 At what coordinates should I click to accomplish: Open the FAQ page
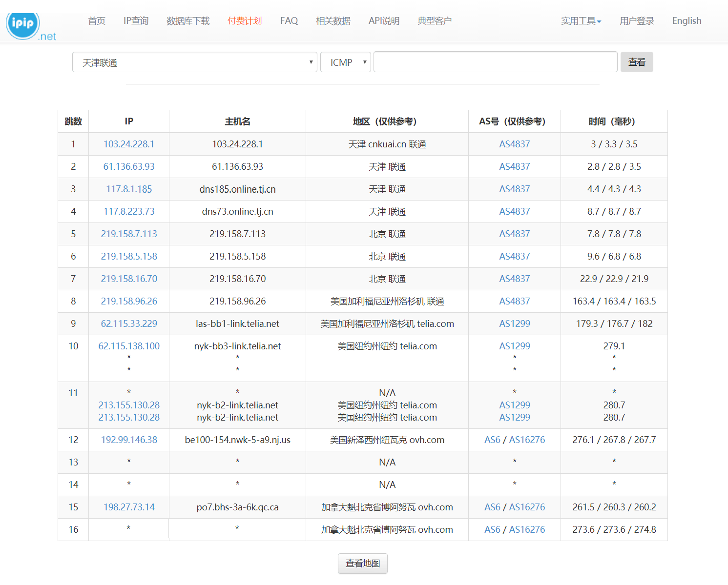[x=289, y=21]
